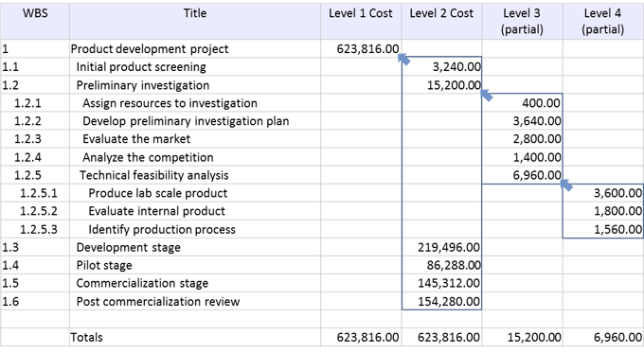The width and height of the screenshot is (644, 353).
Task: Select the cost cell 1,560.00
Action: 603,229
